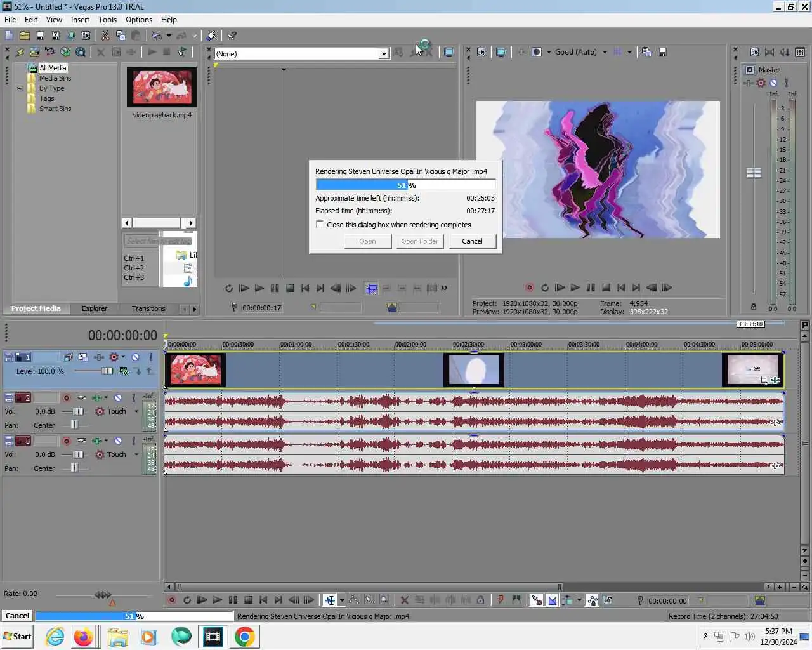Click Level slider on video track 1
Screen dimensions: 812x650
pyautogui.click(x=107, y=371)
